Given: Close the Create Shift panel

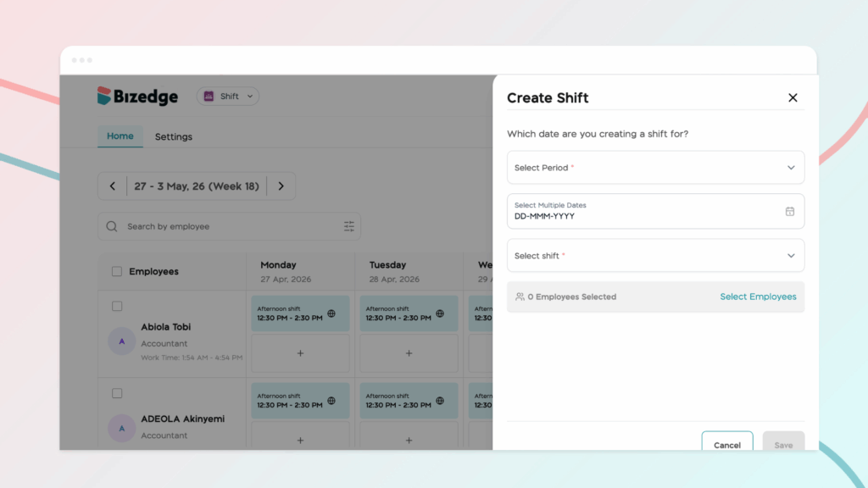Looking at the screenshot, I should pyautogui.click(x=793, y=97).
